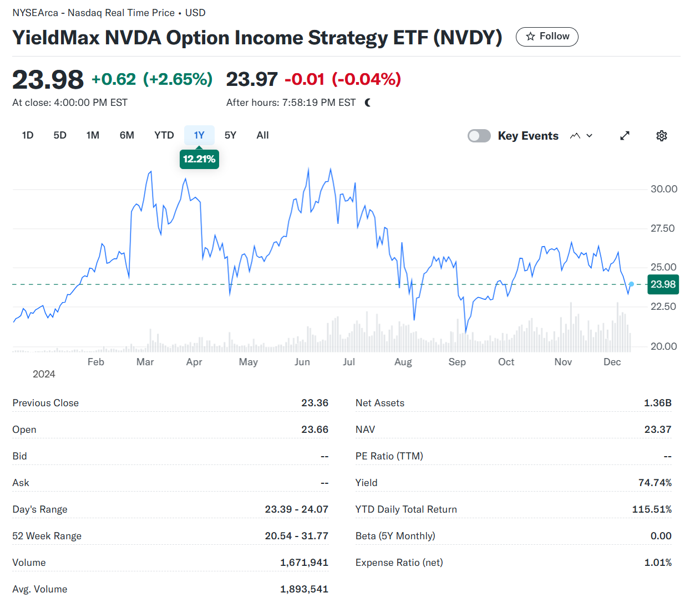Click the Bid label
Screen dimensions: 700x603
tap(19, 456)
